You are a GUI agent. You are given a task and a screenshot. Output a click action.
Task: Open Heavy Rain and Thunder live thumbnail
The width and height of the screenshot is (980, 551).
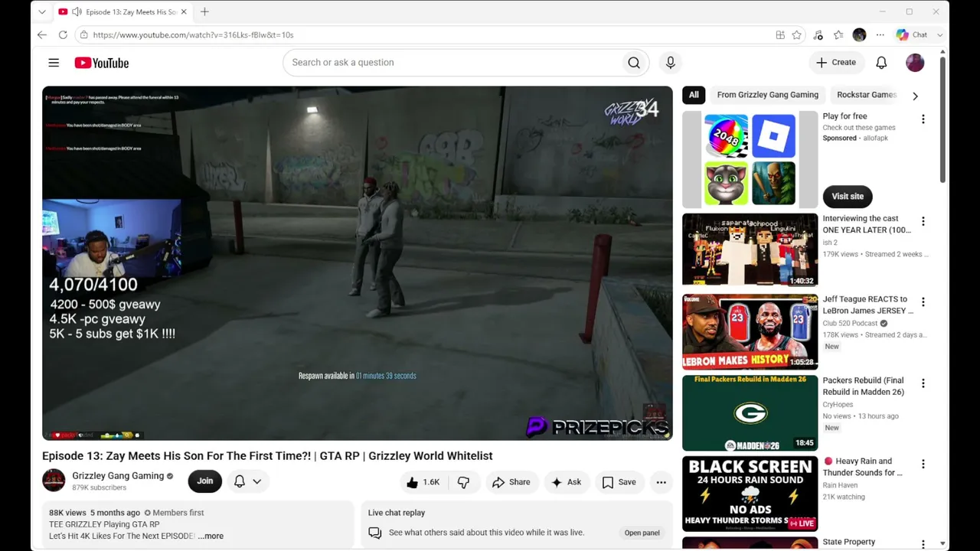pos(750,494)
